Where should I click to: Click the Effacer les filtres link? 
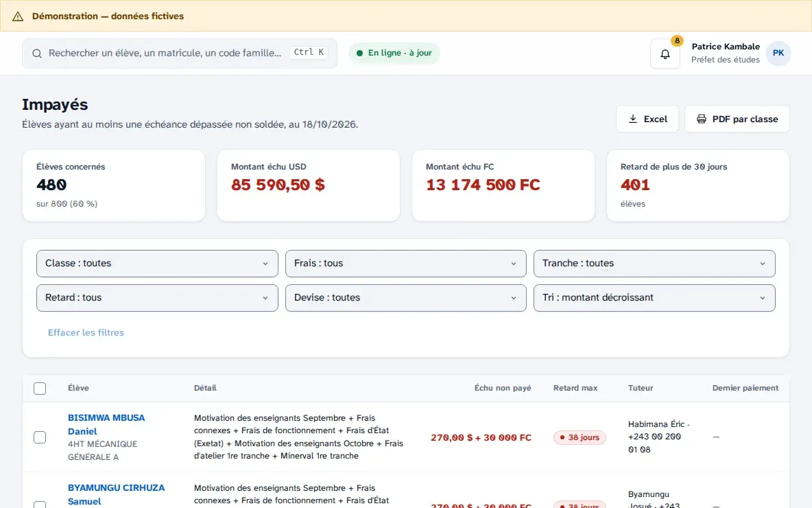point(86,332)
